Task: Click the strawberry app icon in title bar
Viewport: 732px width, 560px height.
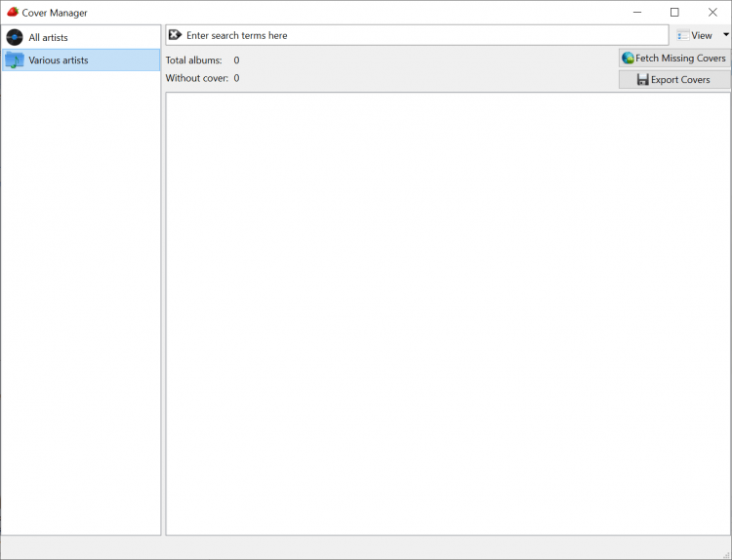Action: tap(12, 13)
